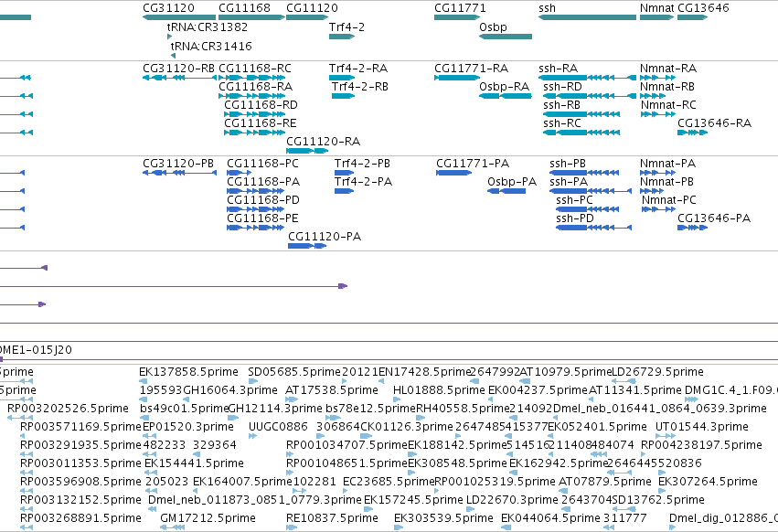
Task: Select protein CG11120-PA
Action: coord(325,237)
